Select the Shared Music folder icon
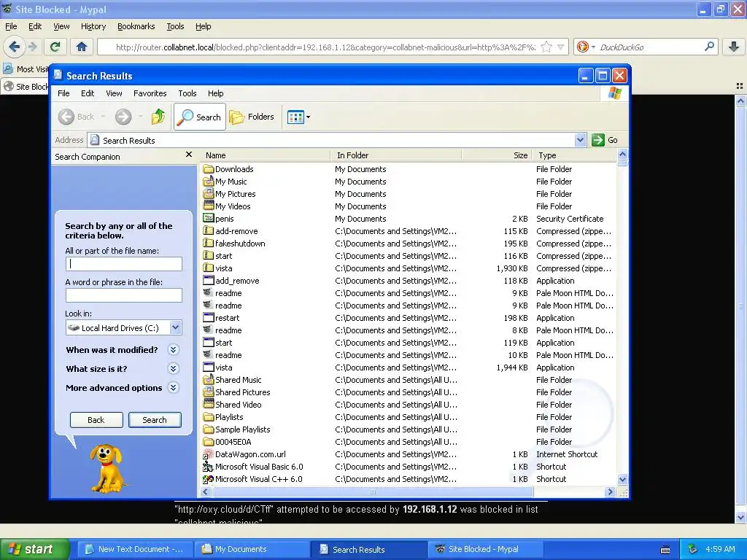The image size is (747, 560). pos(208,379)
